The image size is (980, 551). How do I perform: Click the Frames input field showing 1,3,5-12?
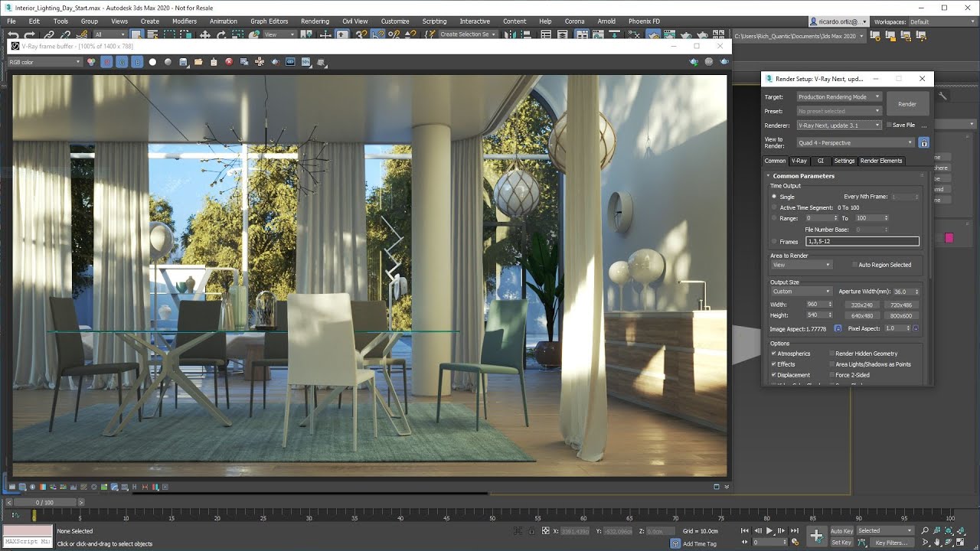862,241
